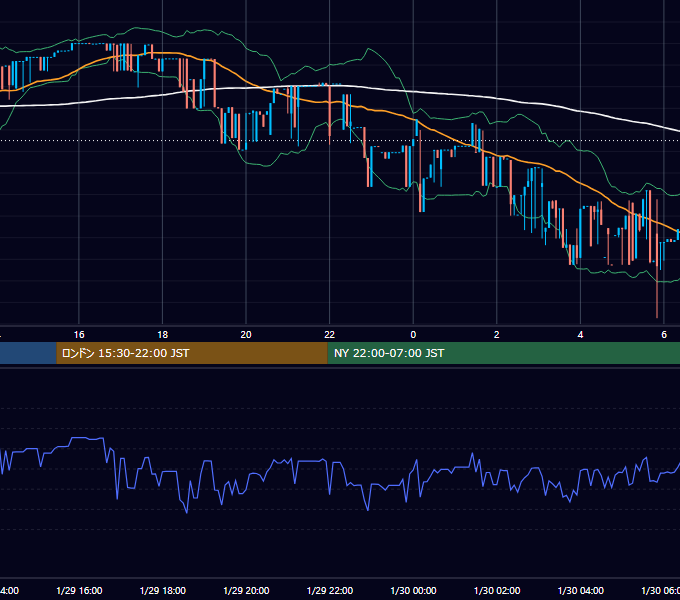Click the 1/29 18:00 date label
680x600 pixels.
coord(163,590)
